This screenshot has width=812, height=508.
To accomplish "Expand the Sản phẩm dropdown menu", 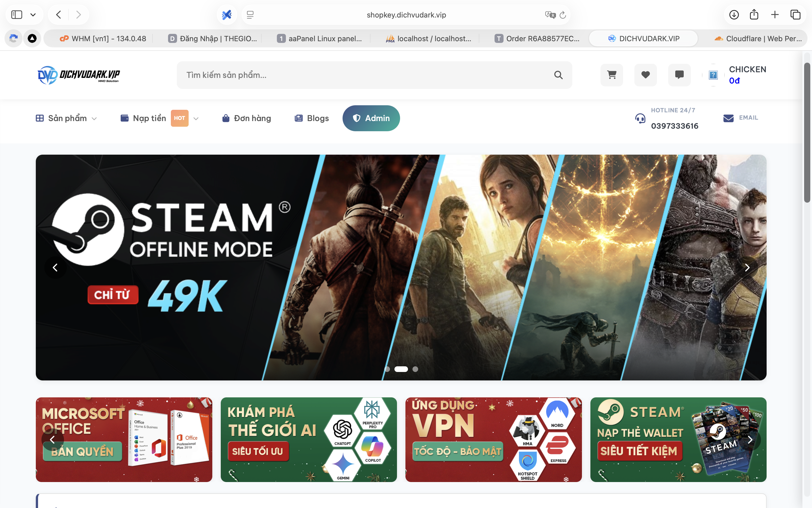I will [67, 118].
